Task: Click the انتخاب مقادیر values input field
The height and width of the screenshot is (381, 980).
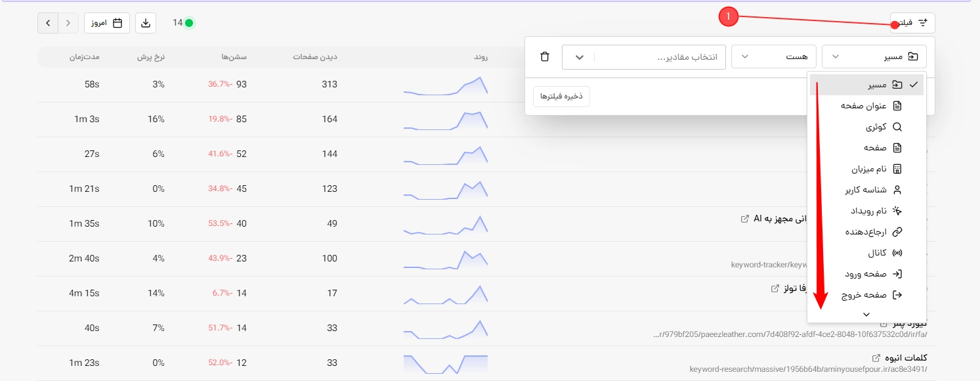Action: 660,57
